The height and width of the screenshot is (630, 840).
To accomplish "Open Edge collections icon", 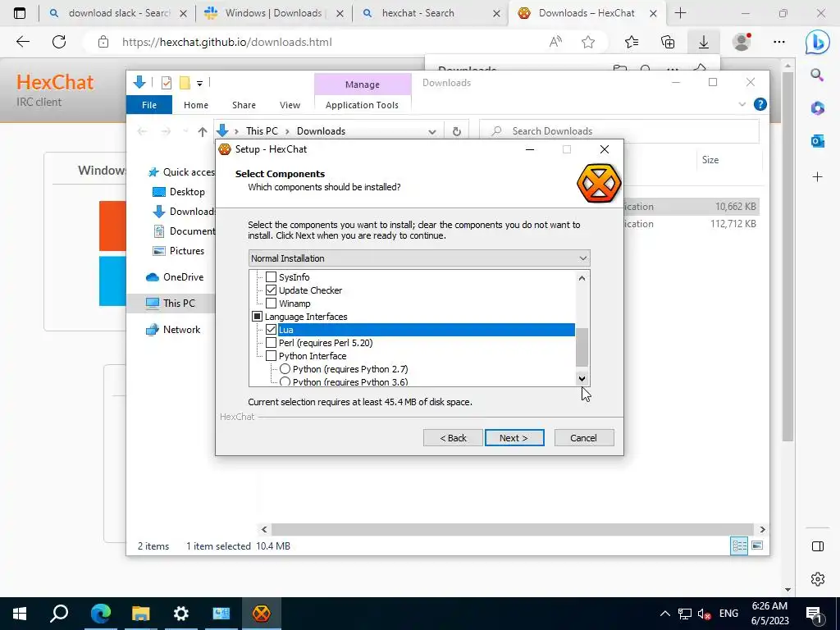I will (668, 42).
